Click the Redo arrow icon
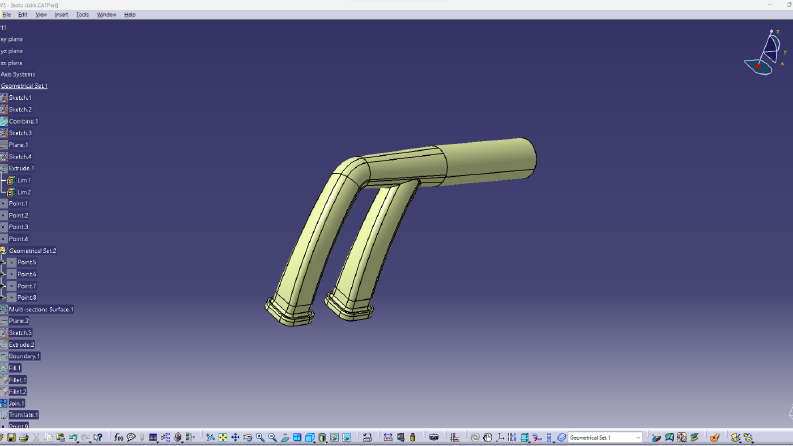This screenshot has width=793, height=446. tap(86, 437)
